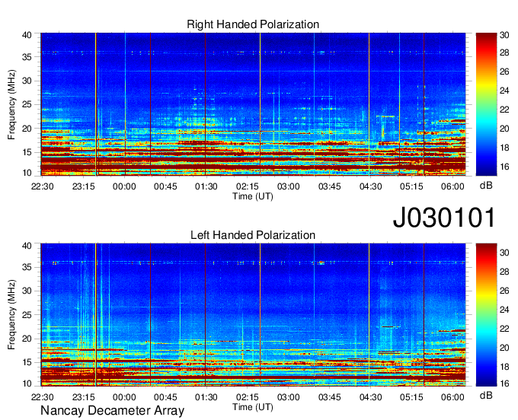Click the 00:45 tick under the lower plot
The image size is (518, 420).
pos(165,397)
